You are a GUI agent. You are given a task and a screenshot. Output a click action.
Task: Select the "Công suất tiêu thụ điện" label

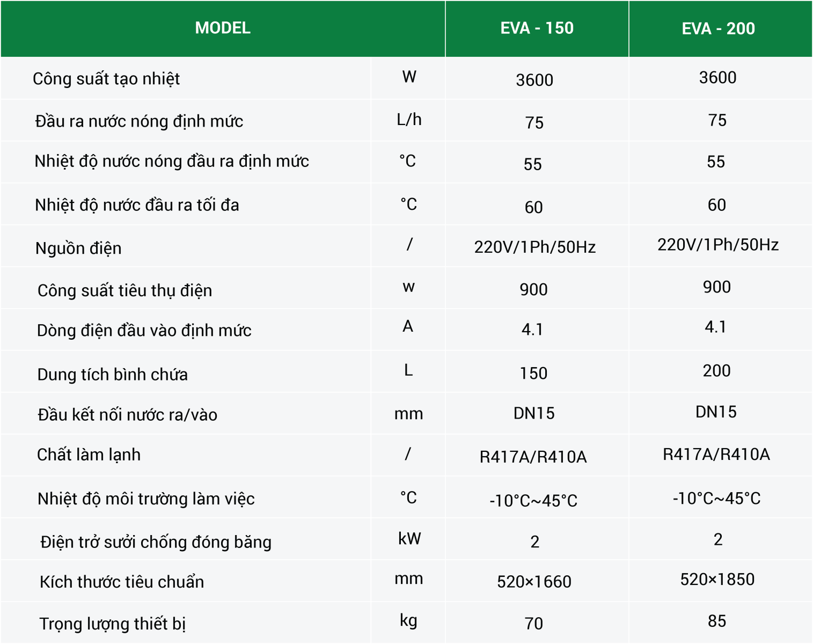click(x=125, y=290)
